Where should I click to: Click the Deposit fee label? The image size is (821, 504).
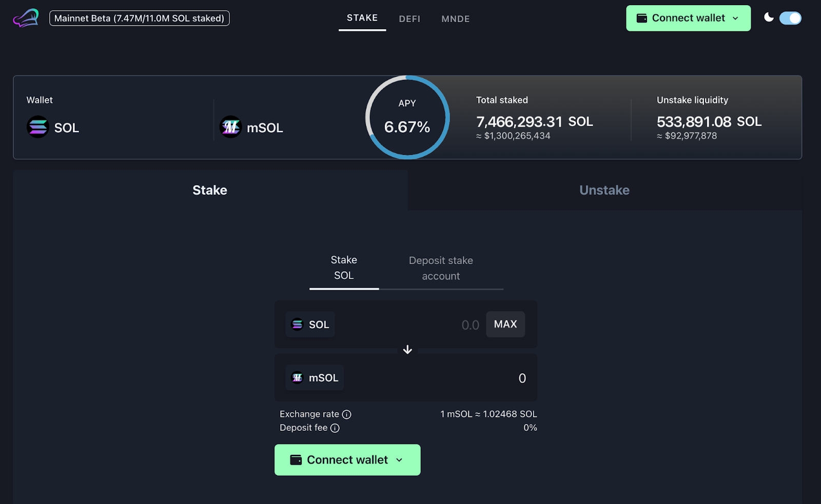303,428
